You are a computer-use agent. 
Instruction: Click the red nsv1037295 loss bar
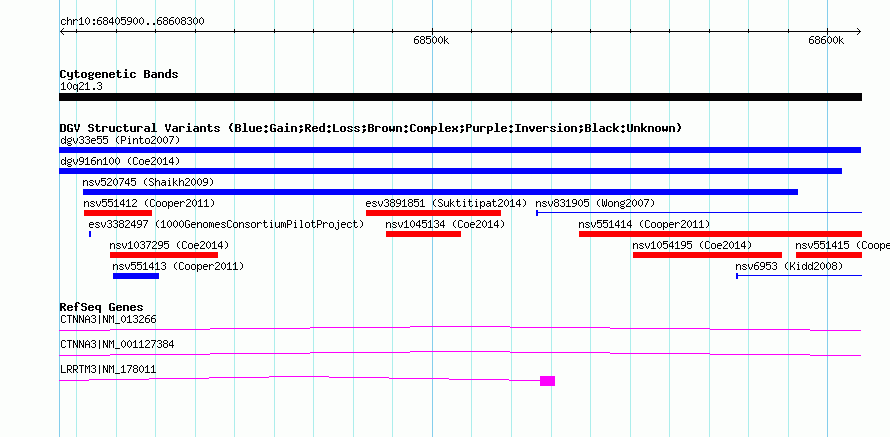(x=164, y=255)
